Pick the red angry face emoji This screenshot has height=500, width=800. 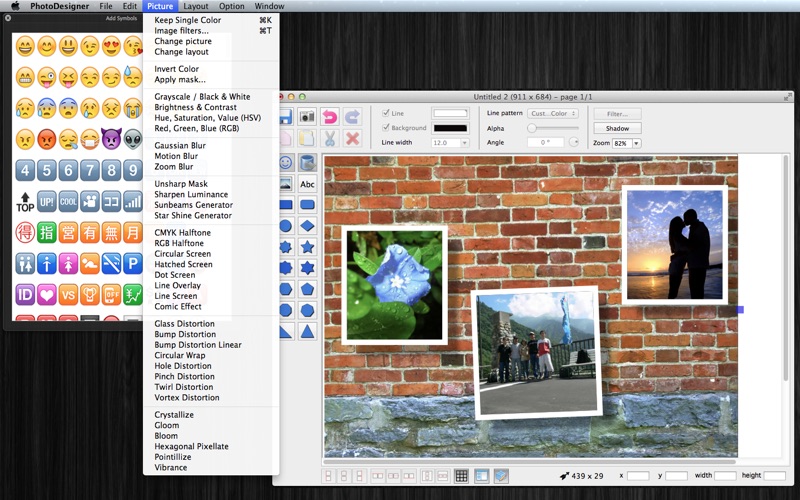pos(46,138)
